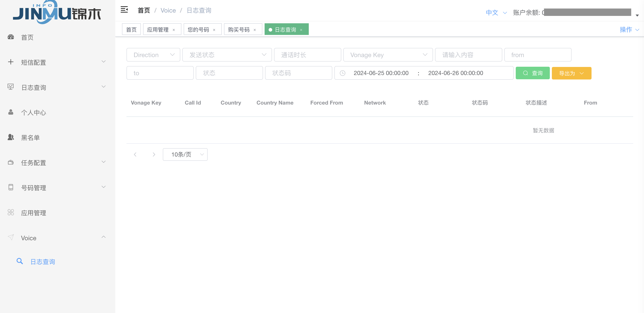Focus the to input field
The height and width of the screenshot is (313, 644).
click(x=160, y=73)
